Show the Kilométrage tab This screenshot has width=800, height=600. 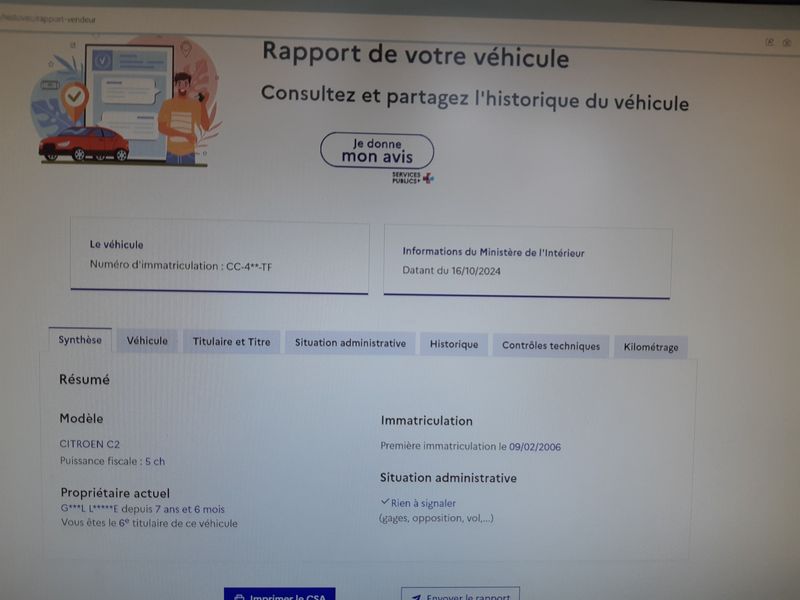coord(651,347)
